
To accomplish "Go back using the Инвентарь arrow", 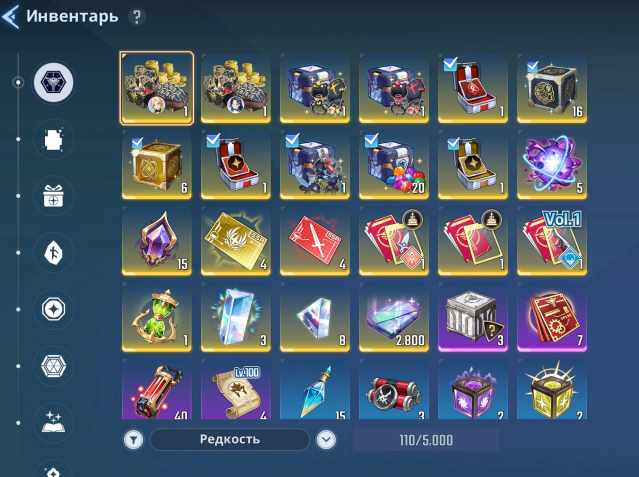I will [11, 17].
